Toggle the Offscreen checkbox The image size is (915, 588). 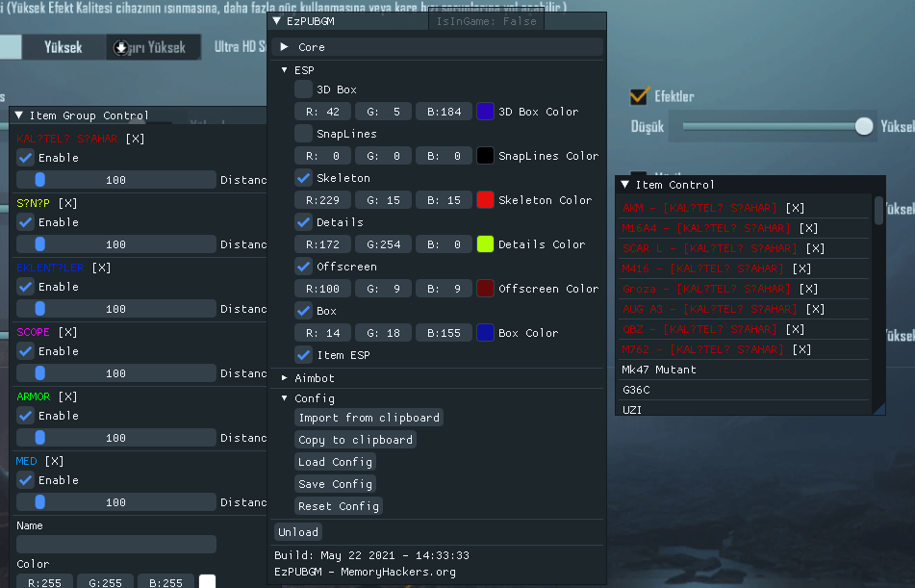pyautogui.click(x=303, y=267)
